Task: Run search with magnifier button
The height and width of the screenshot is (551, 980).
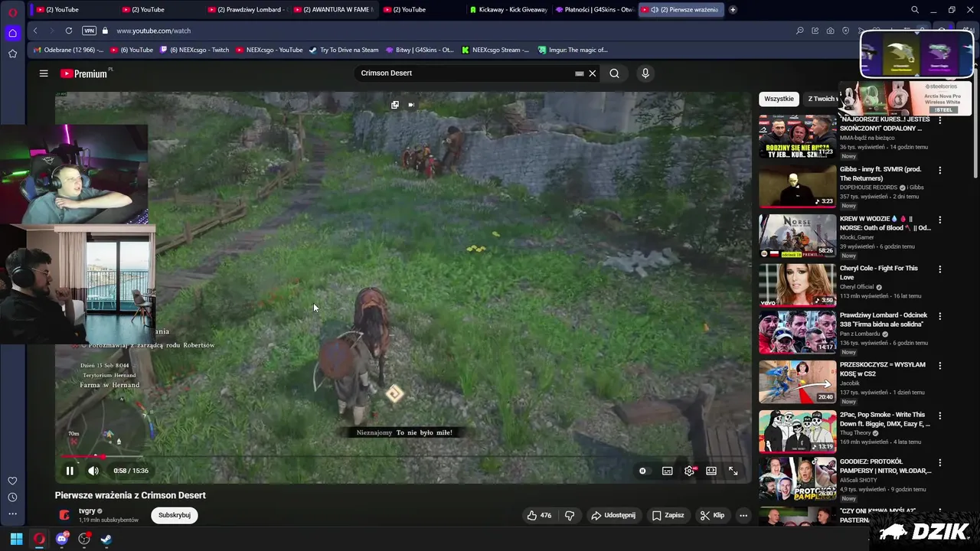Action: (614, 73)
